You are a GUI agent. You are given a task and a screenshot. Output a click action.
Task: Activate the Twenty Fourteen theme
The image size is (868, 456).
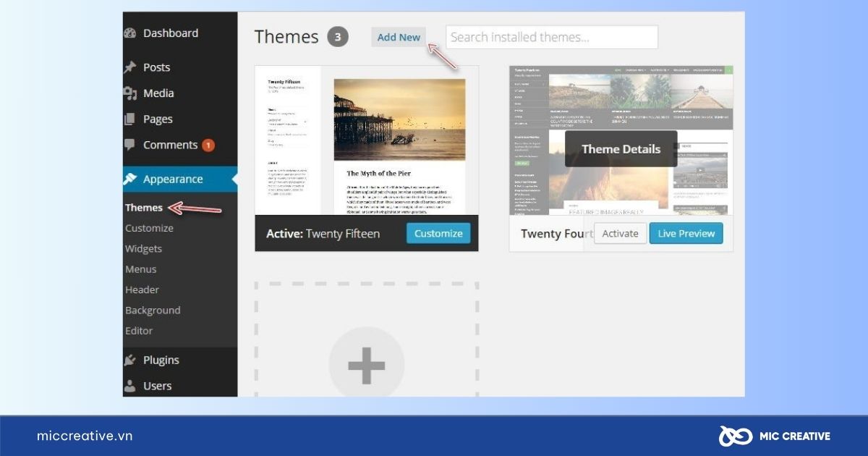pos(620,233)
